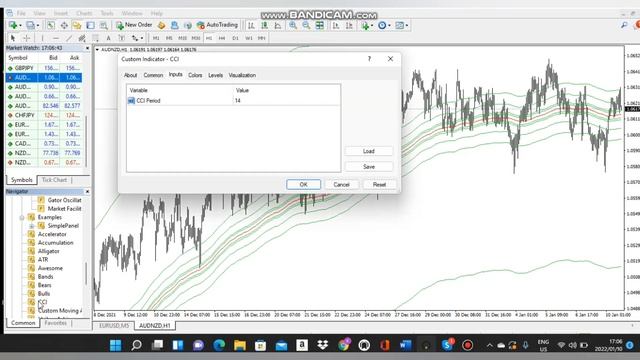
Task: Switch chart timeframe to M1
Action: 156,38
